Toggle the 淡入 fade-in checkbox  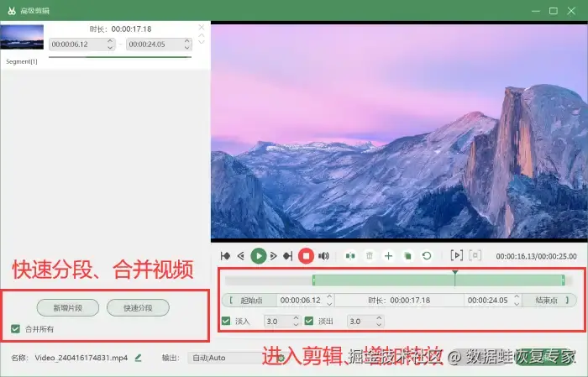[226, 321]
